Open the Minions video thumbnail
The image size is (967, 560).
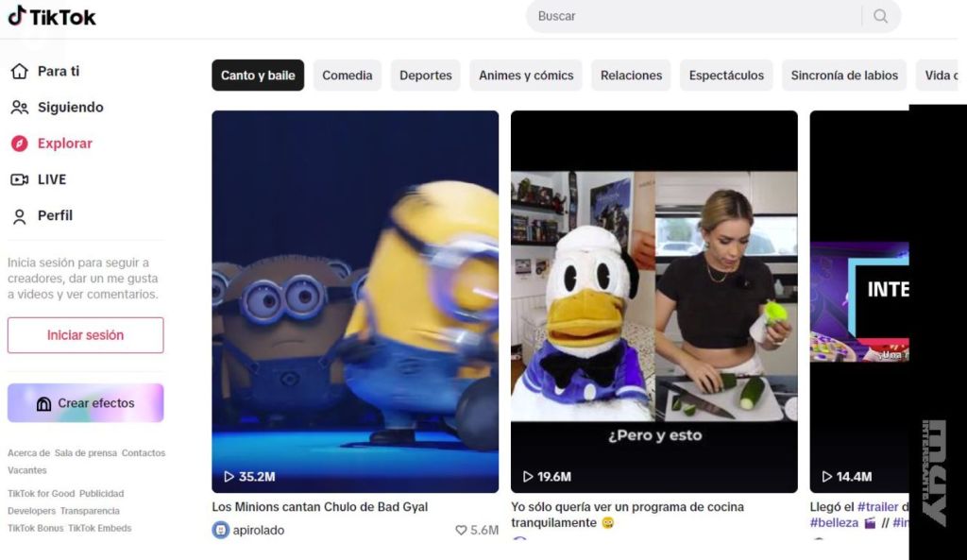[x=355, y=301]
